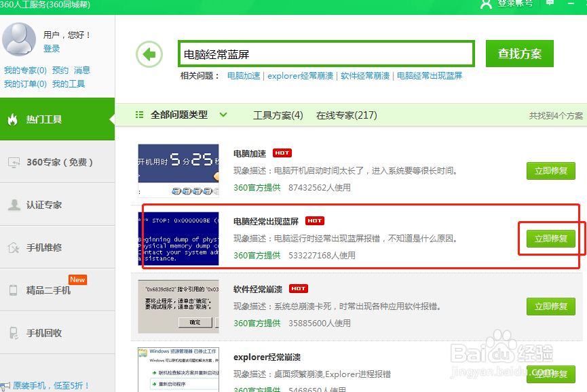Click the person icon beside 认证专家
This screenshot has height=392, width=587.
[14, 205]
